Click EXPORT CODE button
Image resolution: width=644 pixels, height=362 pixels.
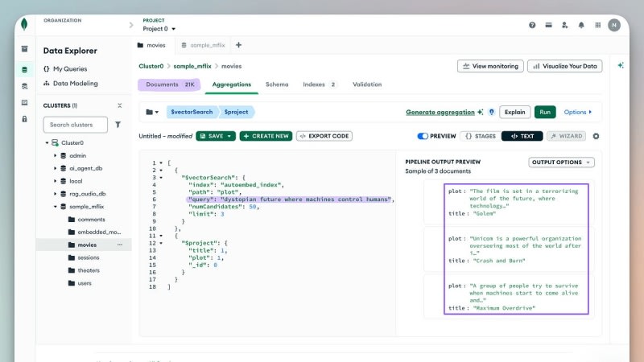tap(324, 136)
